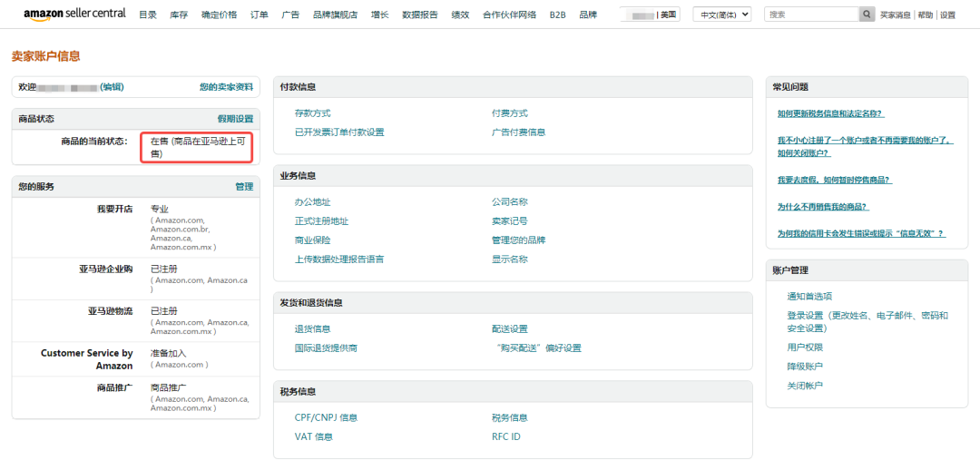The width and height of the screenshot is (980, 470).
Task: Open 税务信息 link under 税务信息 section
Action: click(x=509, y=417)
